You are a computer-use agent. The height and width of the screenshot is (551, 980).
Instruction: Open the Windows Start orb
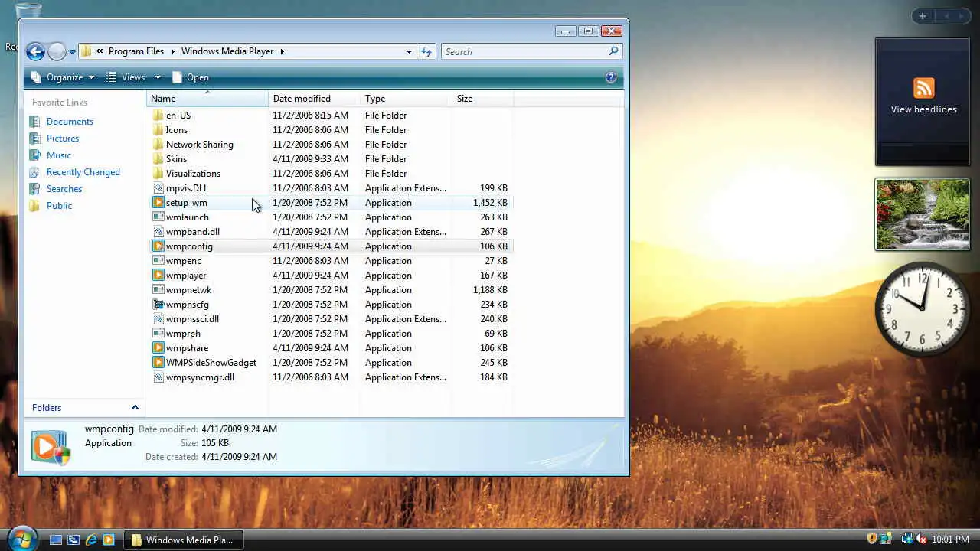click(x=23, y=539)
